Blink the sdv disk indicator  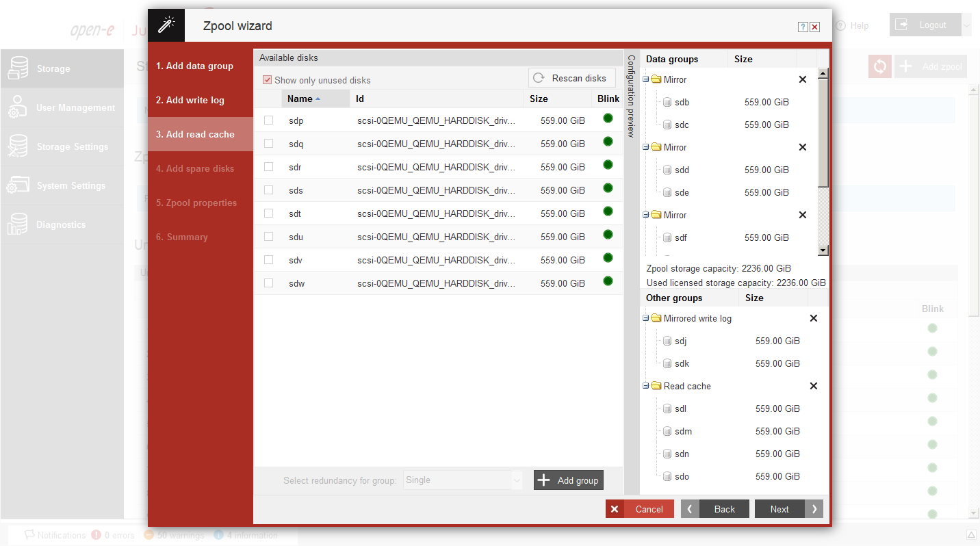pos(608,258)
